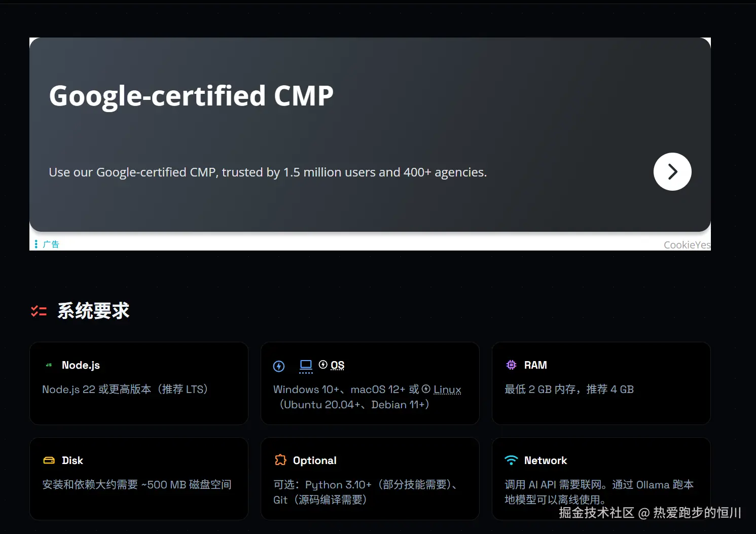Click the Google-certified CMP ad headline
The image size is (756, 534).
(x=191, y=96)
